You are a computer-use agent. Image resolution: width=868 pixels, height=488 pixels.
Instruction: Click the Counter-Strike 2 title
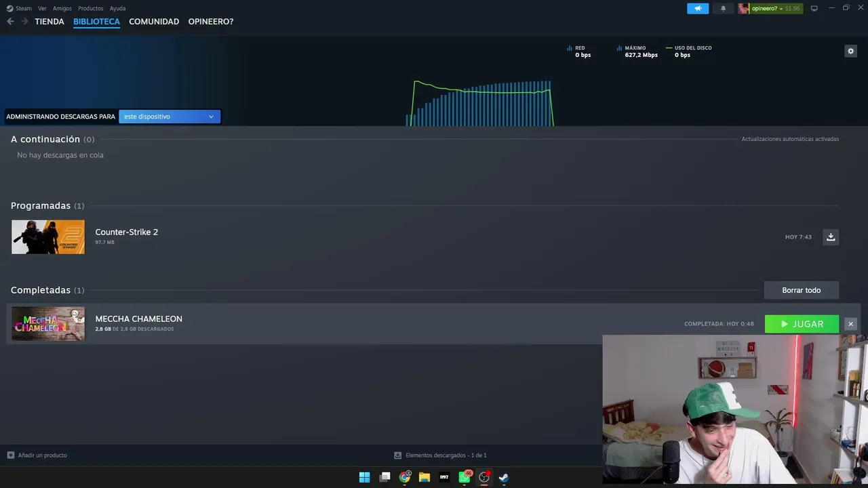tap(127, 232)
